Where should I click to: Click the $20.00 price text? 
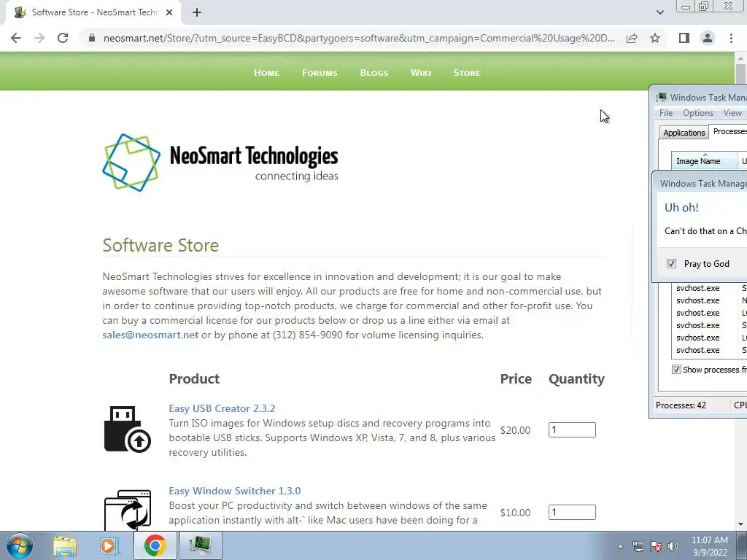pos(515,430)
